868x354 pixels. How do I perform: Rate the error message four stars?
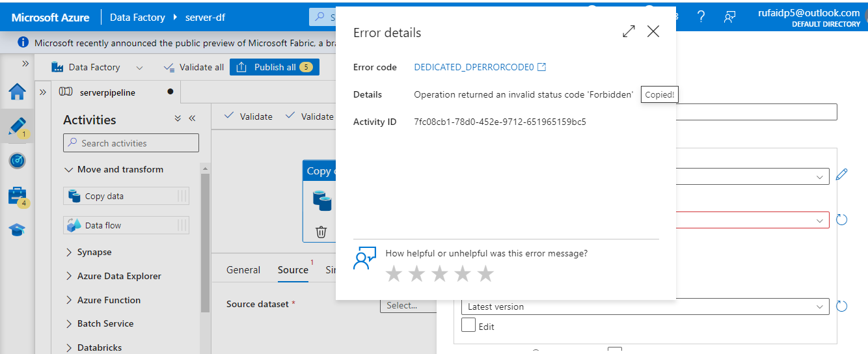point(463,274)
